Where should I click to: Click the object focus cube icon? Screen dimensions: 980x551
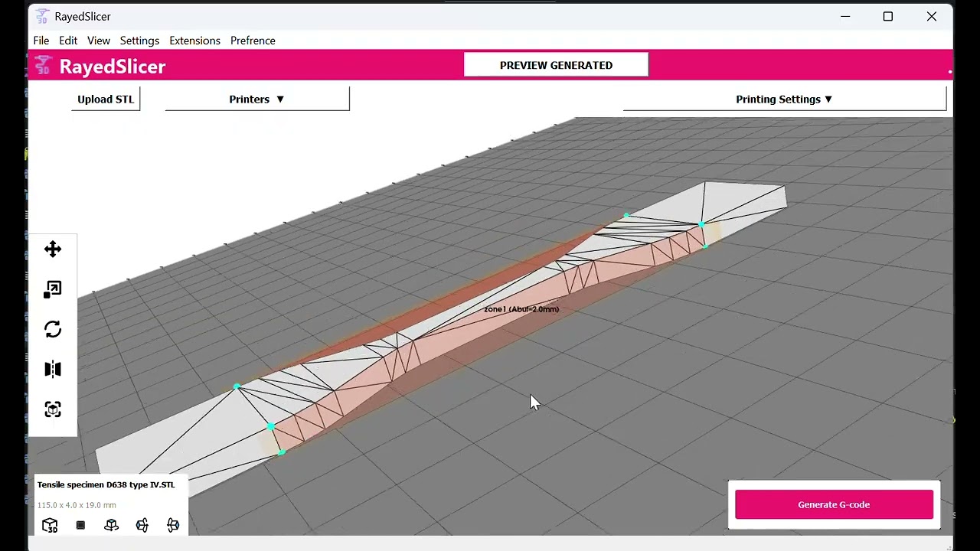point(53,409)
